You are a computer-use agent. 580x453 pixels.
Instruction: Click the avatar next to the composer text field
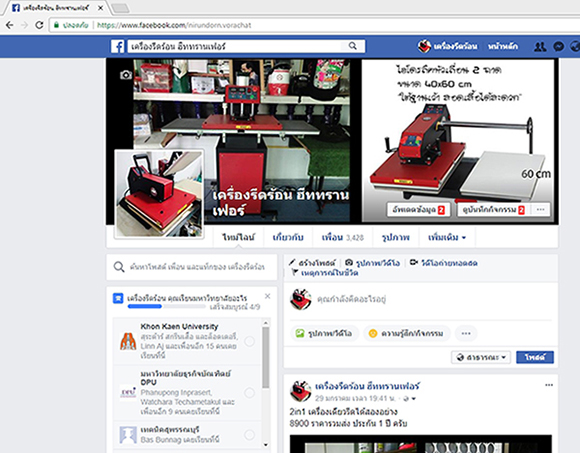tap(300, 299)
